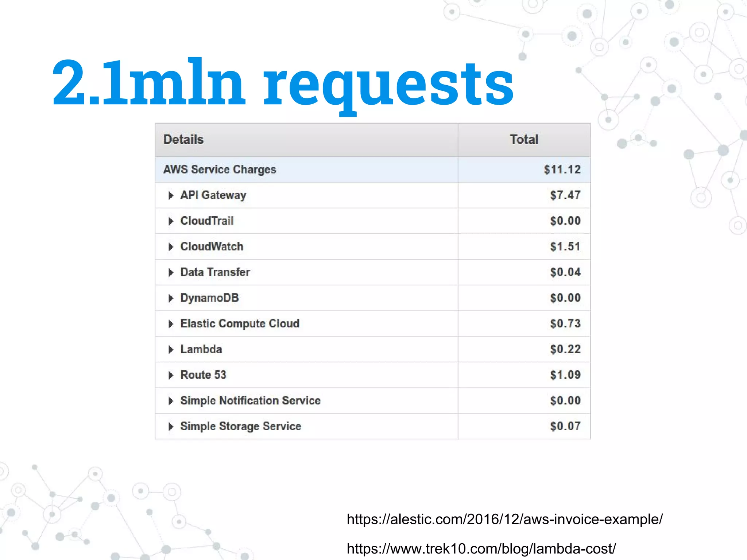Click the API Gateway $7.47 amount

coord(565,195)
